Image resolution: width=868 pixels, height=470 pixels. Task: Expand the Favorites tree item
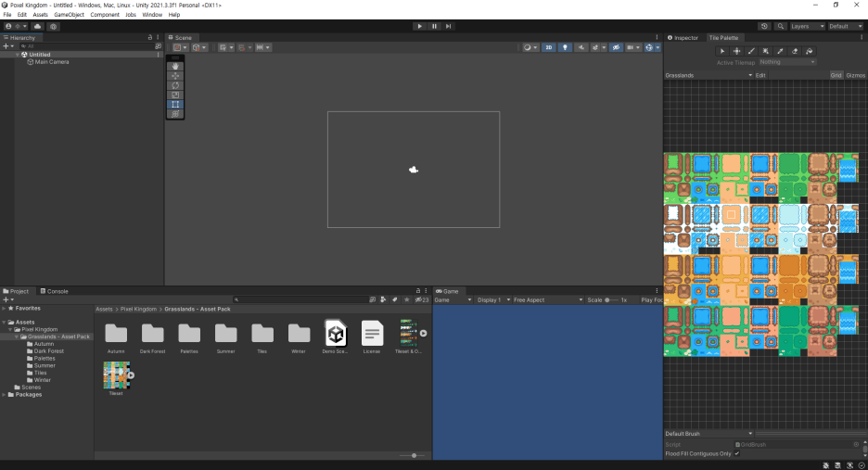(x=5, y=309)
